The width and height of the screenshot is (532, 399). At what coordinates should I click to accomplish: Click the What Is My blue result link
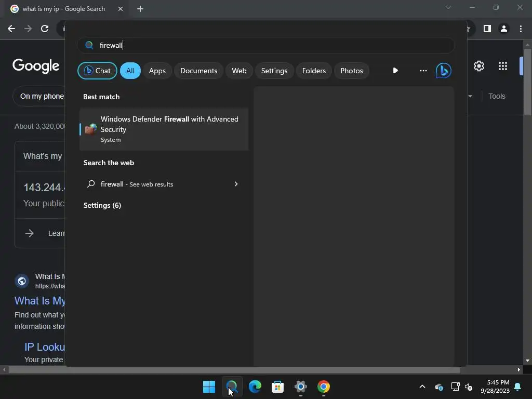[x=39, y=301]
